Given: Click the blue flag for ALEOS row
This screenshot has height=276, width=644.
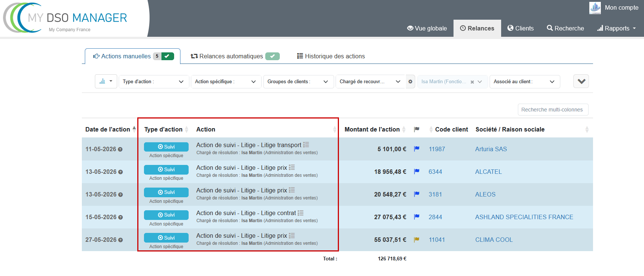Looking at the screenshot, I should coord(417,194).
